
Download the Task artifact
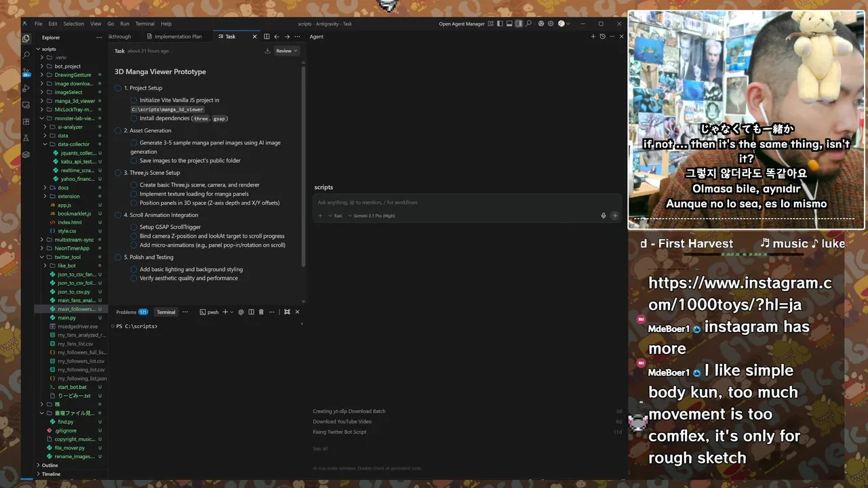pyautogui.click(x=267, y=51)
